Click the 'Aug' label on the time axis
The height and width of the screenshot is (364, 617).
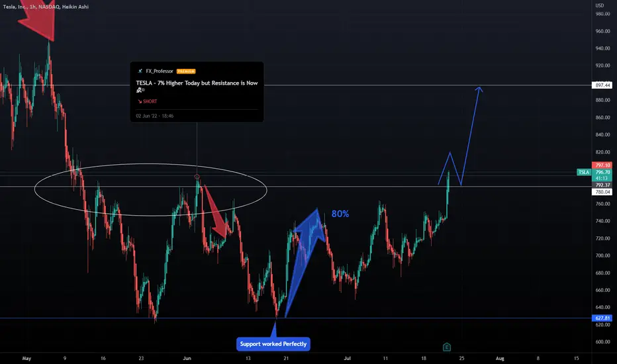tap(500, 358)
